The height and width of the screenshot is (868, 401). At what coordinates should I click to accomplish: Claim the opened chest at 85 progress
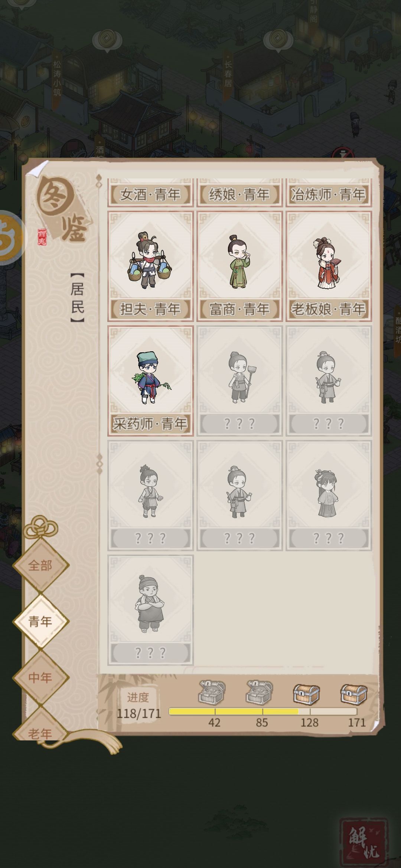click(259, 692)
